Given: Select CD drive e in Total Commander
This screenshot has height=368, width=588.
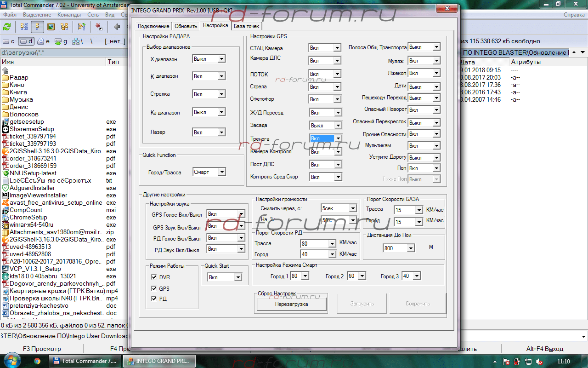Looking at the screenshot, I should coord(44,41).
